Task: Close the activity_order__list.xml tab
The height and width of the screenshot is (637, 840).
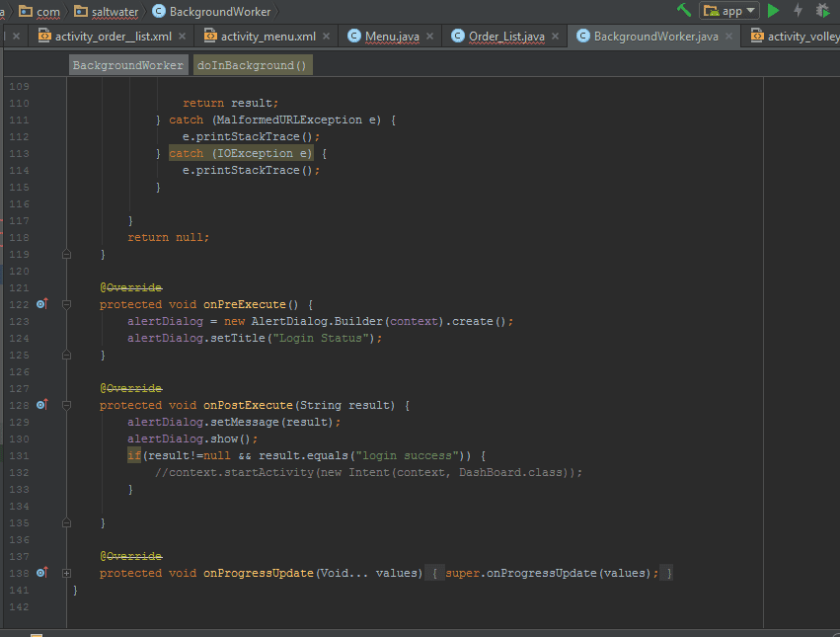Action: [184, 37]
